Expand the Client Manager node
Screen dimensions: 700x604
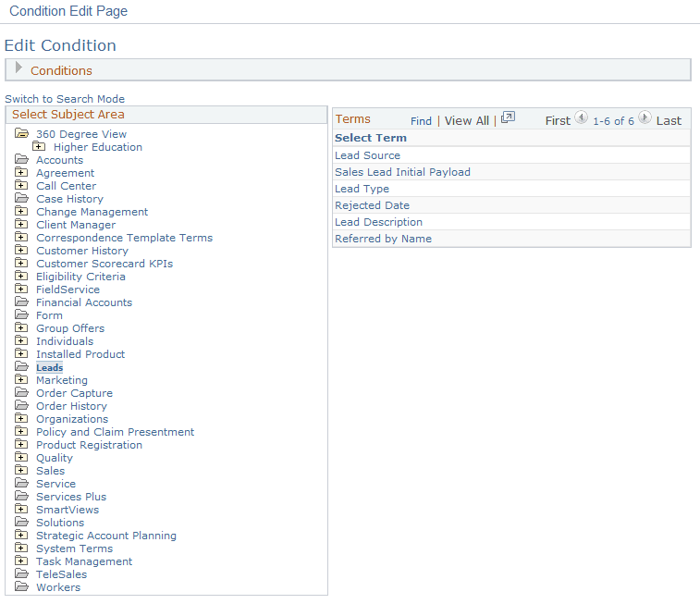[21, 224]
